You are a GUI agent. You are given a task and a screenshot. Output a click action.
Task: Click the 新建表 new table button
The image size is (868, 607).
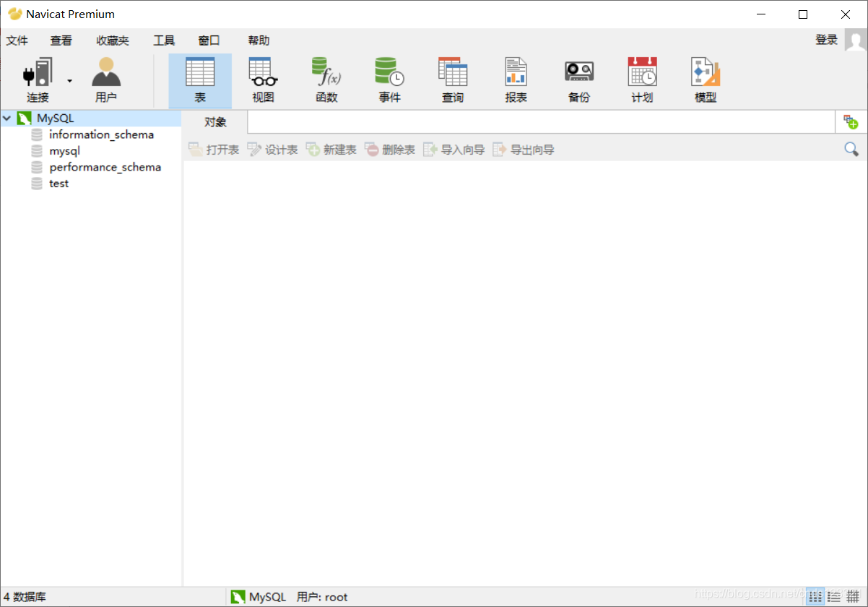pyautogui.click(x=331, y=150)
